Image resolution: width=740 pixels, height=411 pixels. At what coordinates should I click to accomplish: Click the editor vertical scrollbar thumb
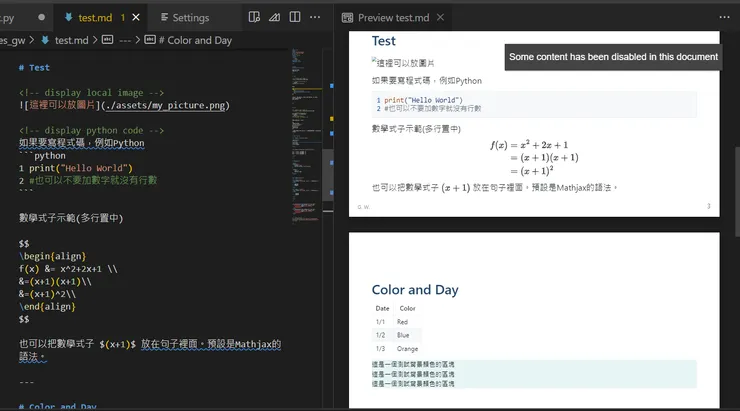[x=328, y=175]
